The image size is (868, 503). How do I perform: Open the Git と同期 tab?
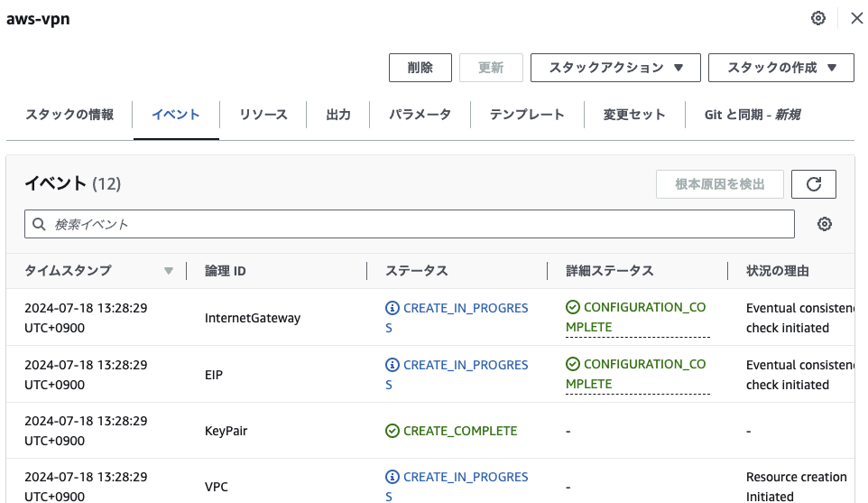753,115
